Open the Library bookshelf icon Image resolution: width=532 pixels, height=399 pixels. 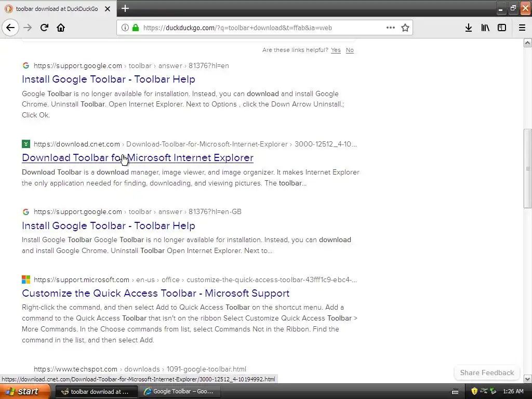(485, 28)
